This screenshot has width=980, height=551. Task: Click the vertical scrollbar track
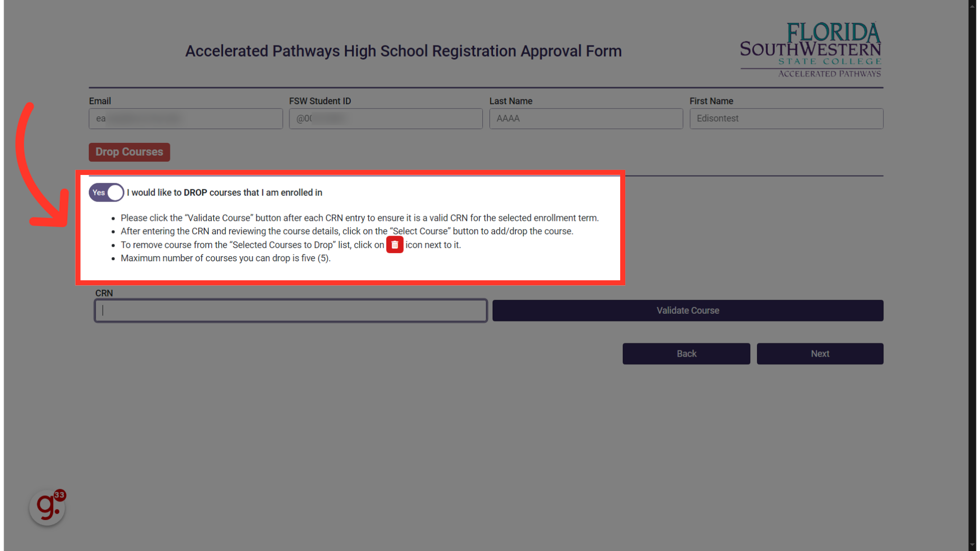pos(974,275)
